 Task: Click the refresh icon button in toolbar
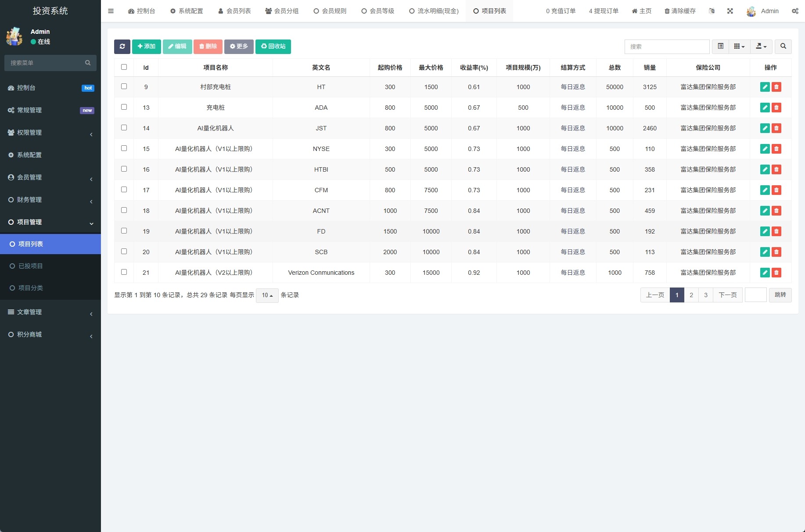pos(122,47)
